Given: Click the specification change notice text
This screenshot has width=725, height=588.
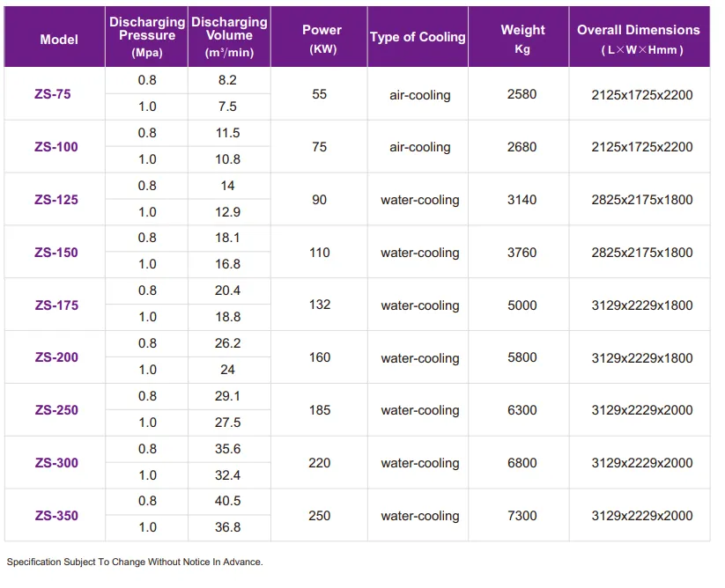Looking at the screenshot, I should coord(135,562).
